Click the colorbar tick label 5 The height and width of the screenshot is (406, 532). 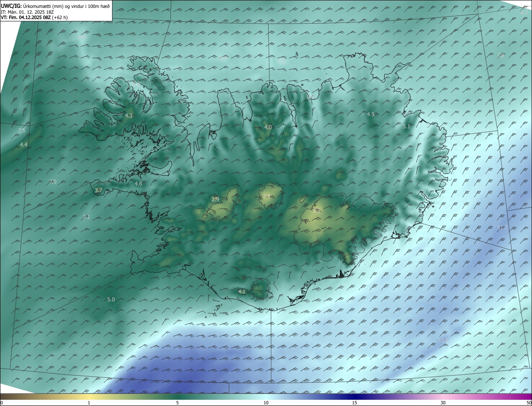coord(177,403)
